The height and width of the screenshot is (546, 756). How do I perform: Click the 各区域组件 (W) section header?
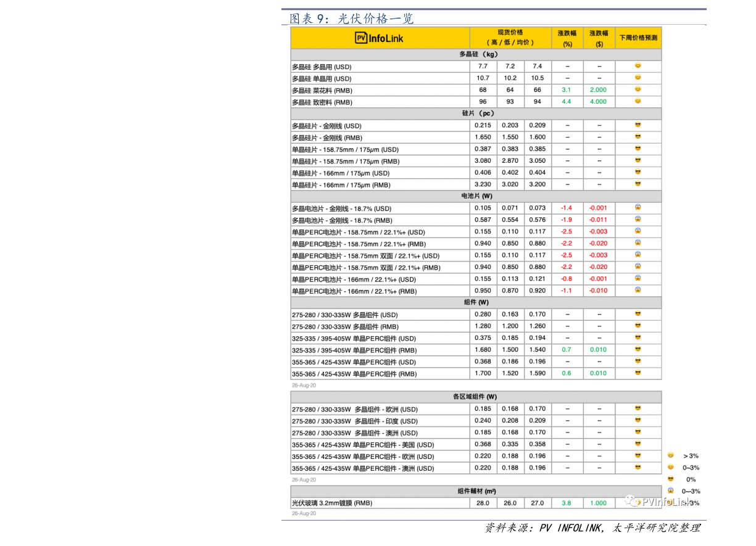[x=475, y=397]
